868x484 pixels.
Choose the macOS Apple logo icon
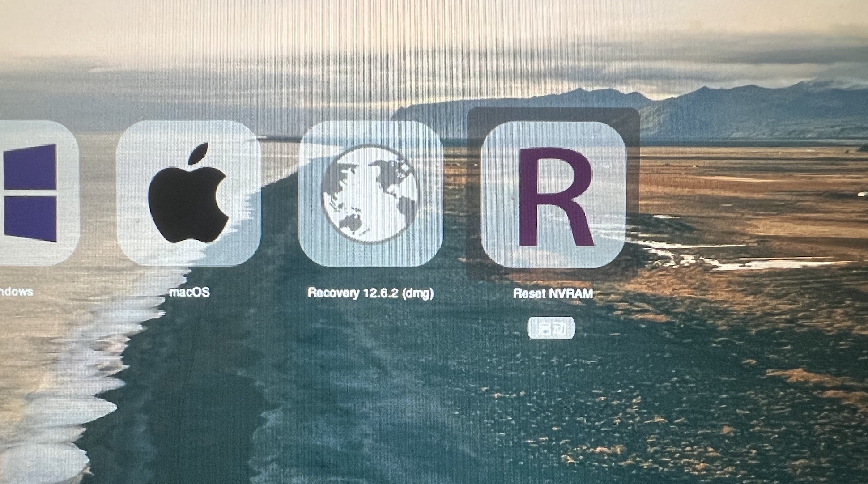point(188,193)
